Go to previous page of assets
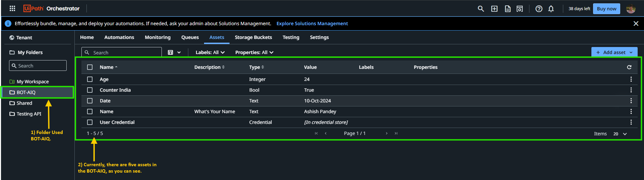This screenshot has height=180, width=644. pos(326,133)
